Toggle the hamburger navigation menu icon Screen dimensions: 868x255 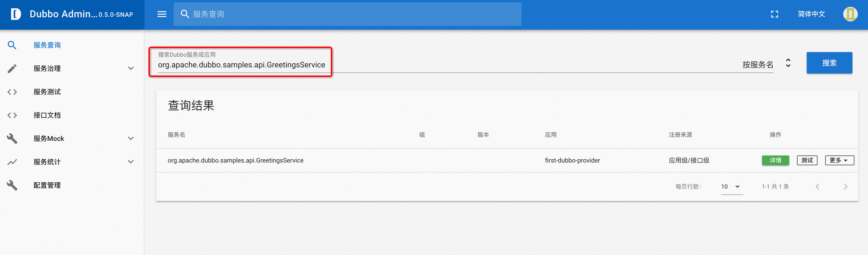pos(162,14)
